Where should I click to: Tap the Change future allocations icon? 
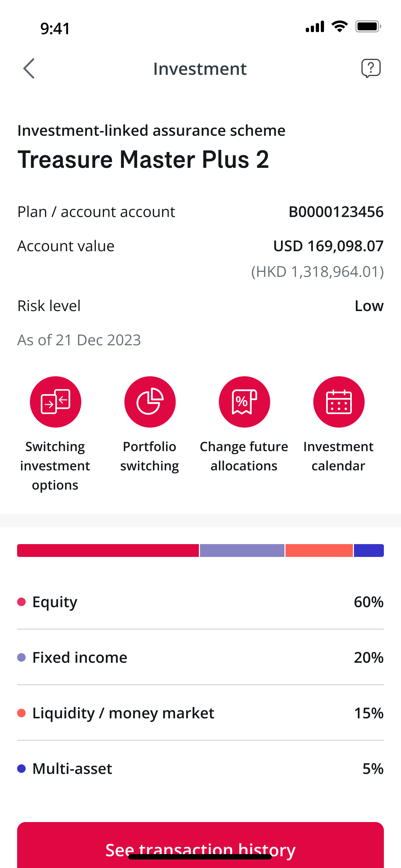point(244,402)
